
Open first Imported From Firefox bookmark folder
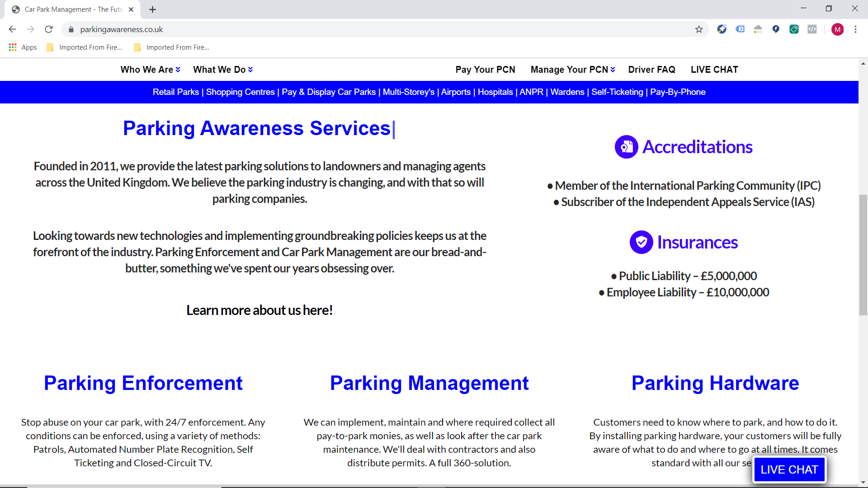click(x=85, y=47)
